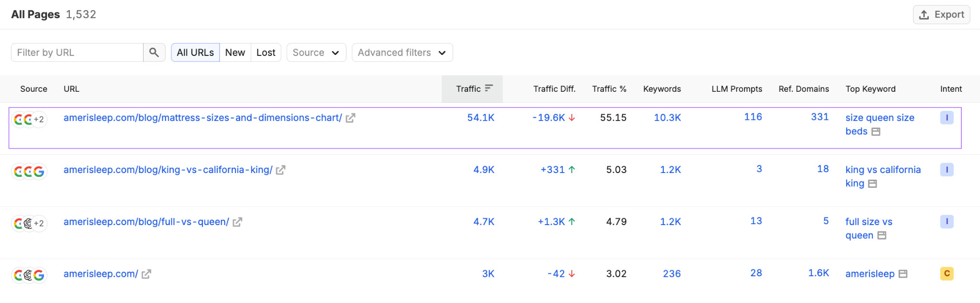Open the amerisleep.com/blog/full-vs-queen/ link
Screen dimensions: 980x303
(x=146, y=222)
